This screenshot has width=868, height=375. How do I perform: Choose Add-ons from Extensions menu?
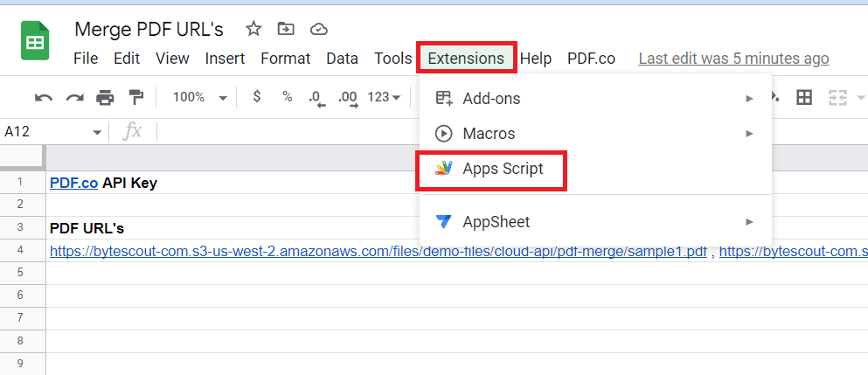(595, 99)
